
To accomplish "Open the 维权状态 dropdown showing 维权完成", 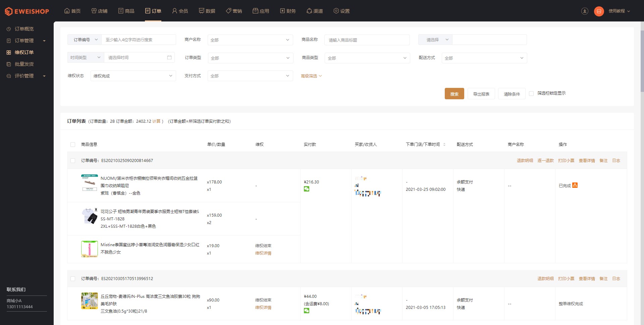I will click(133, 76).
